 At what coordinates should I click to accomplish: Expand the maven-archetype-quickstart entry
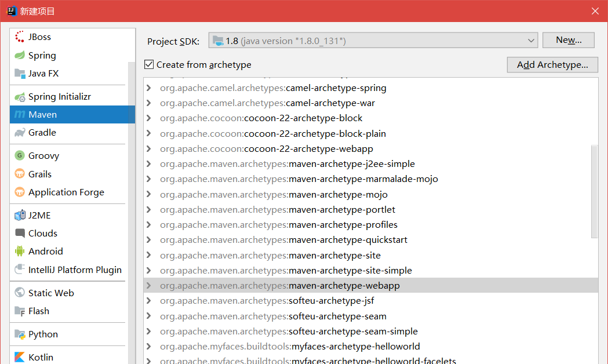click(149, 240)
